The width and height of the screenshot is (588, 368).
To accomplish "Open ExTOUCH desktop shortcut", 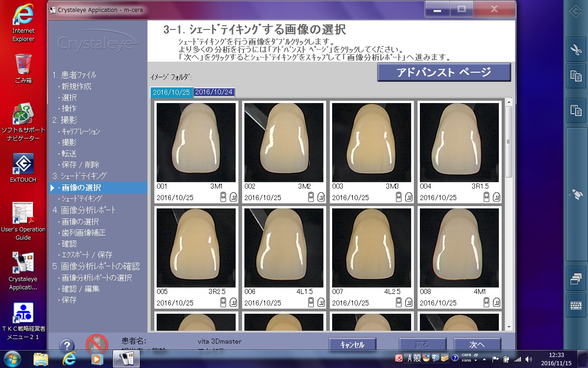I will [x=23, y=168].
